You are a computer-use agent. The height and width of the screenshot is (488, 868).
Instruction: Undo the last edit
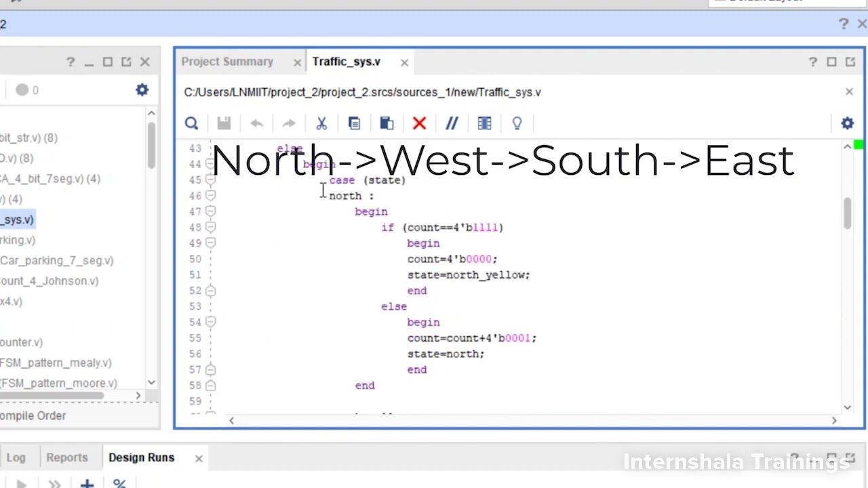(256, 123)
